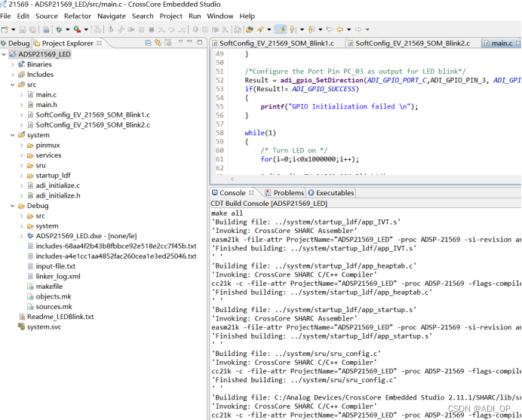Select the makefile entry
The image size is (522, 420).
coord(49,287)
